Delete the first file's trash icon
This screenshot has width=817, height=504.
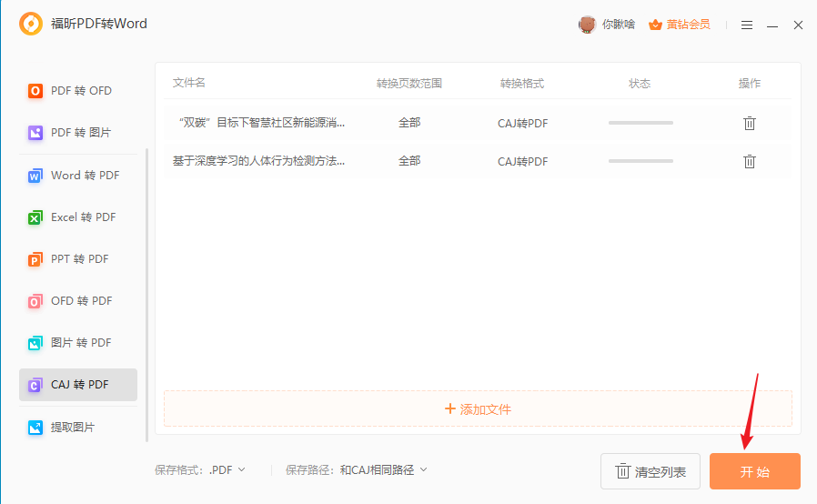[749, 123]
